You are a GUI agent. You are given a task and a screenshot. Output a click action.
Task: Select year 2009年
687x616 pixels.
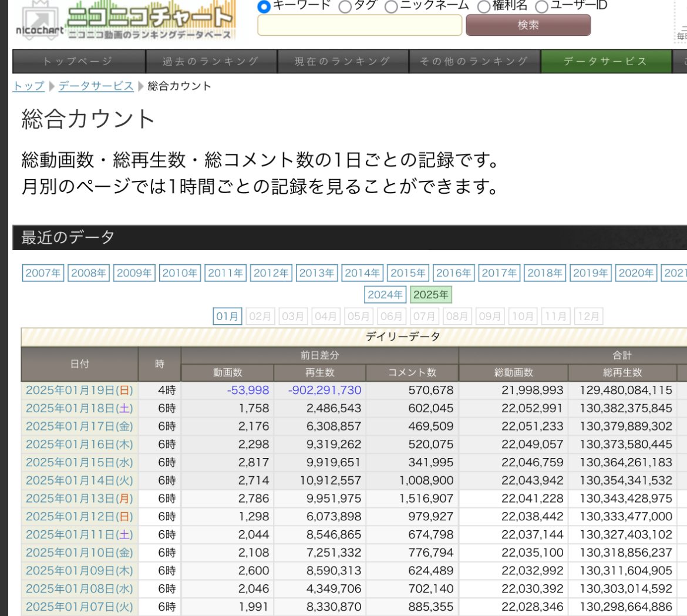(134, 273)
